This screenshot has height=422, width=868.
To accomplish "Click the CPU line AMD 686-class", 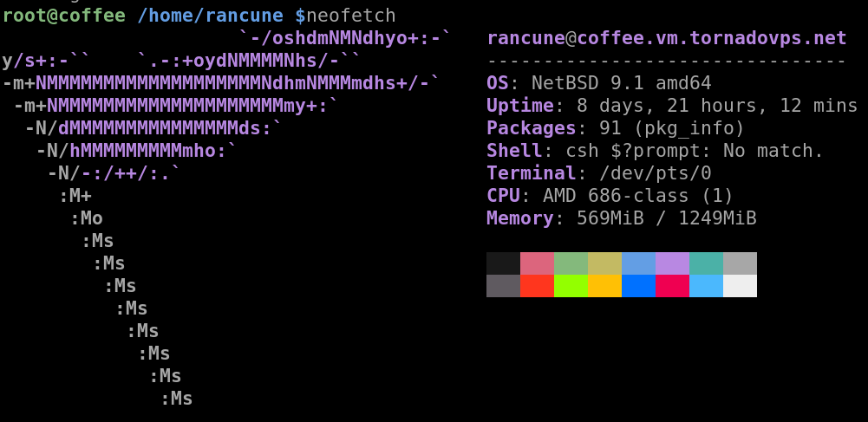I will [610, 196].
